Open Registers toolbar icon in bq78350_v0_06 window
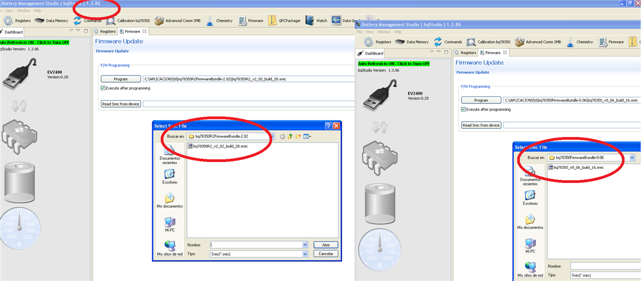Viewport: 644px width, 281px height. point(369,42)
